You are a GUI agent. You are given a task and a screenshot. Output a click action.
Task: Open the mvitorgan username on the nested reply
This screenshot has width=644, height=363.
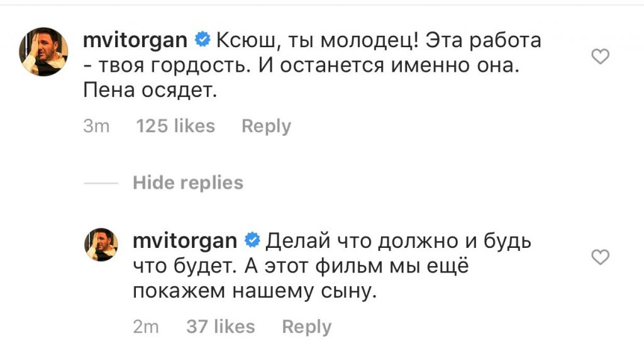185,241
